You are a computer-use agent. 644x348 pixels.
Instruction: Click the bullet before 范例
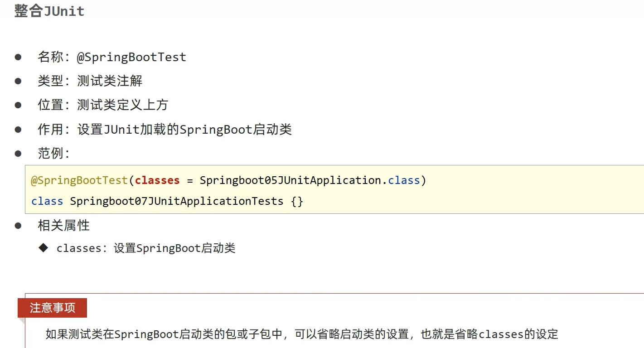tap(18, 153)
